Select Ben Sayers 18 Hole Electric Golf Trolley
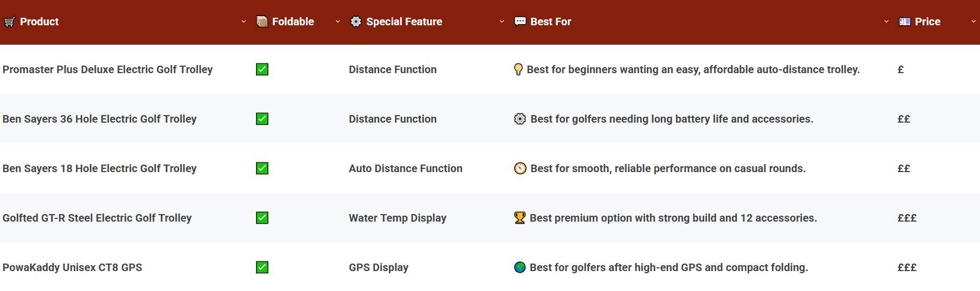Image resolution: width=980 pixels, height=291 pixels. [100, 168]
